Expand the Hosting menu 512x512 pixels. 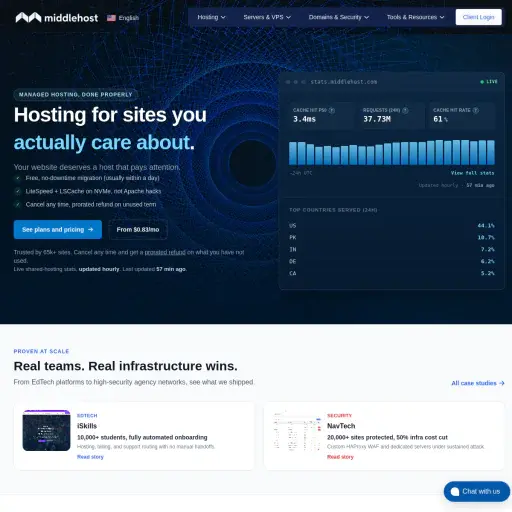211,17
